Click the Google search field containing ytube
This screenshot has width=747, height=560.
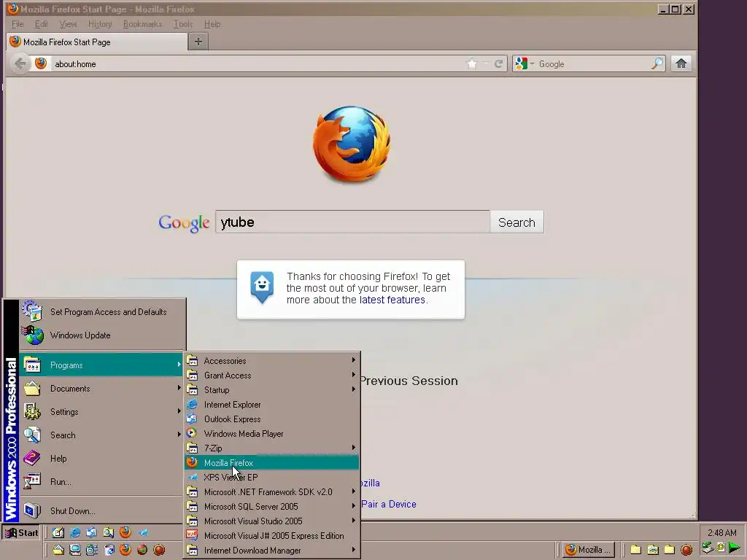click(x=352, y=222)
